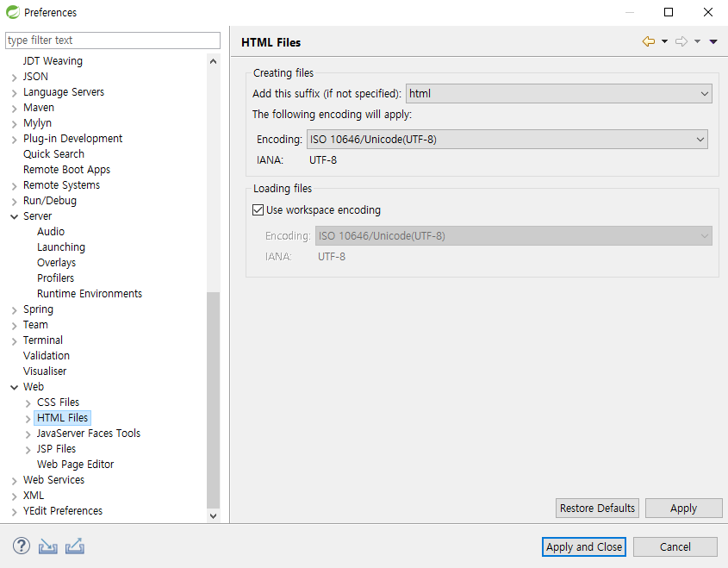The width and height of the screenshot is (728, 568).
Task: Click the Help question mark icon
Action: [x=22, y=546]
